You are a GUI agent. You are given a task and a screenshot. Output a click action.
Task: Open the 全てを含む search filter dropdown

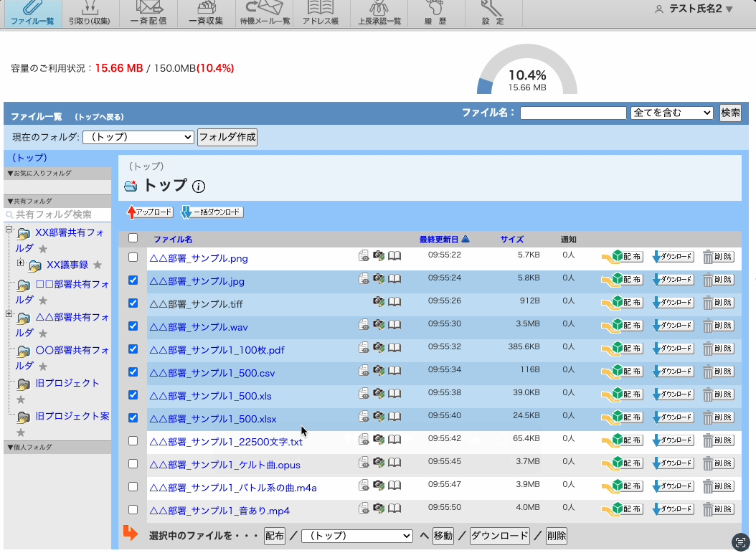click(671, 113)
